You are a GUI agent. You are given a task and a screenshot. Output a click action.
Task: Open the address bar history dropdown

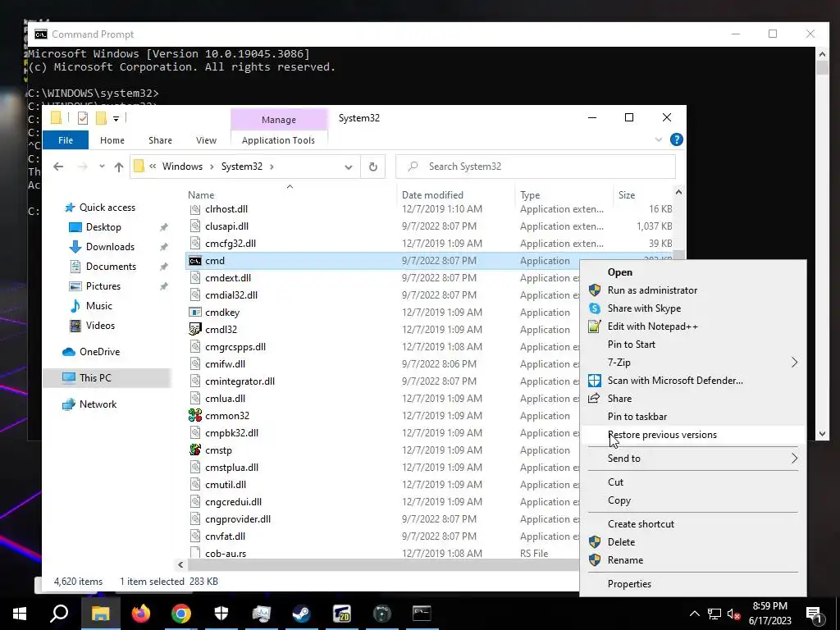click(348, 167)
